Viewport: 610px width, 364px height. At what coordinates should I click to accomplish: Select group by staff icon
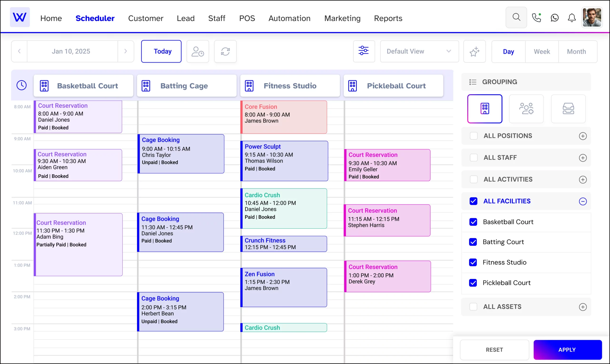pyautogui.click(x=526, y=109)
